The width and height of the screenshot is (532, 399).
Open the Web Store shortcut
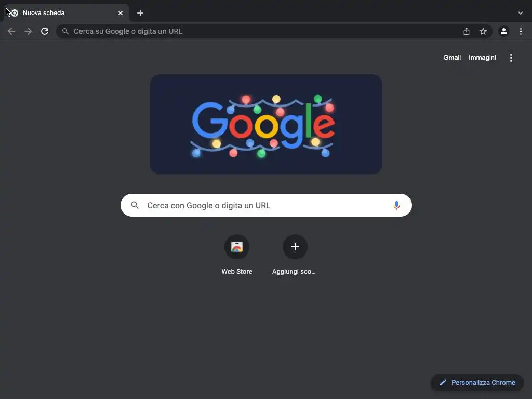coord(237,247)
